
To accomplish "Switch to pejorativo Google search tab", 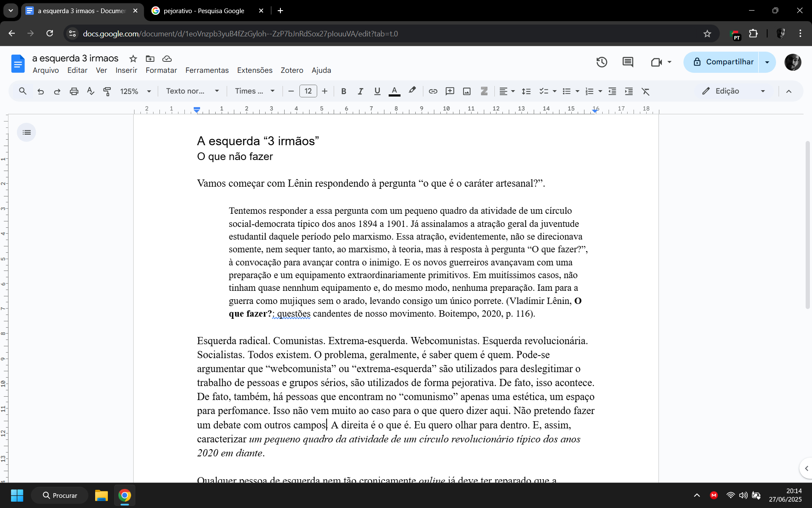I will tap(204, 11).
